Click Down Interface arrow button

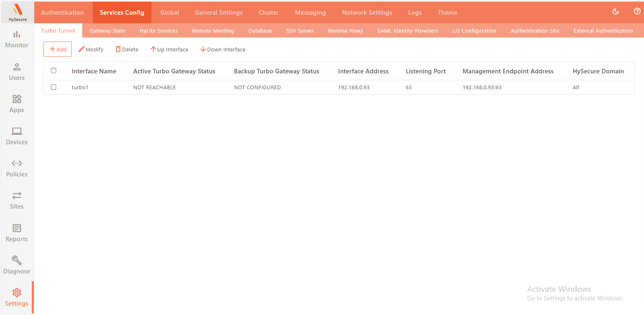tap(223, 49)
